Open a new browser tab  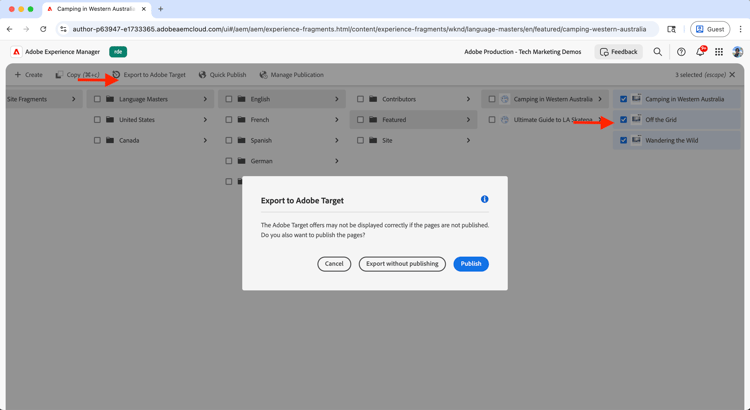pyautogui.click(x=160, y=9)
